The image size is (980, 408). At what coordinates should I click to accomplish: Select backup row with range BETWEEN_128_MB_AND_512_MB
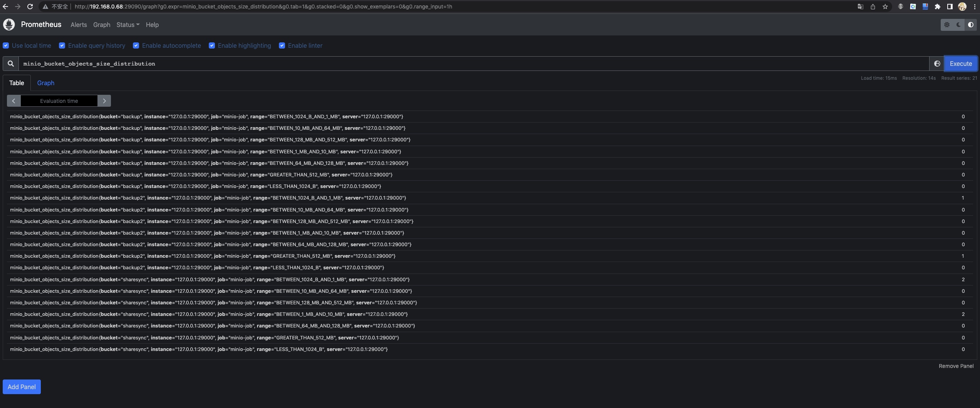coord(490,139)
